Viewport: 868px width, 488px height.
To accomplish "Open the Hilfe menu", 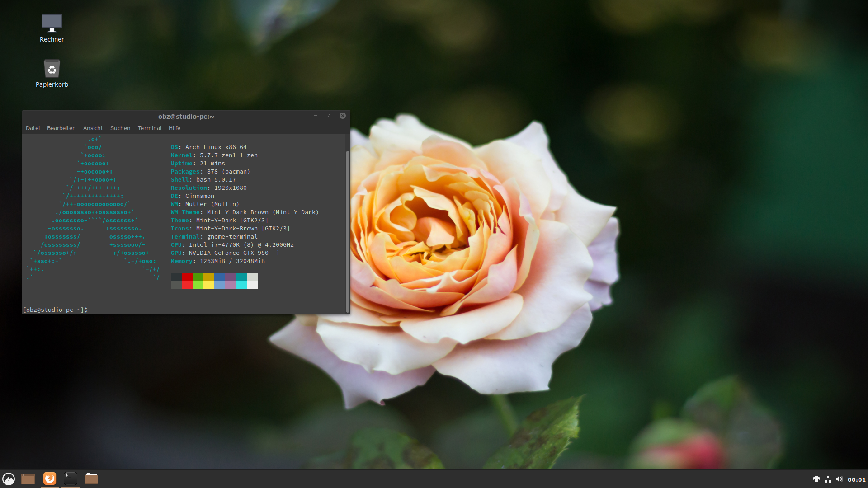I will (x=175, y=128).
